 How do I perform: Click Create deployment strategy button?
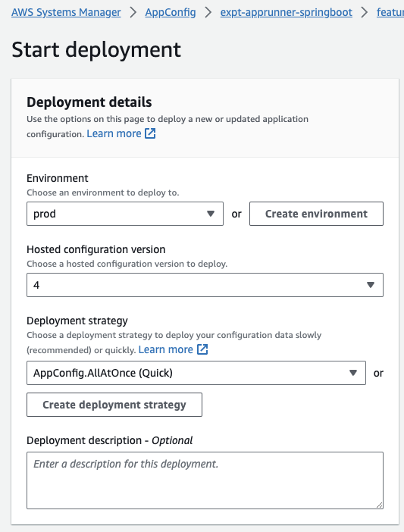point(114,405)
